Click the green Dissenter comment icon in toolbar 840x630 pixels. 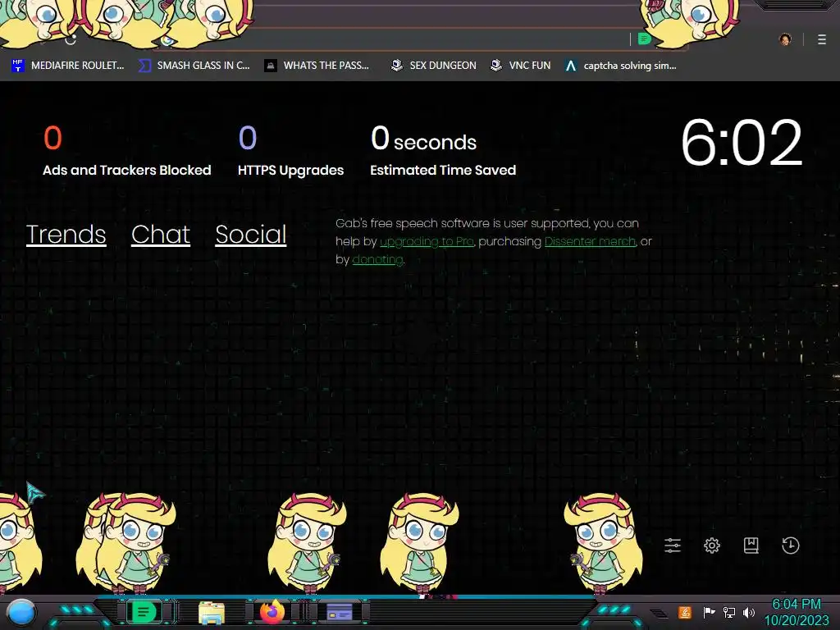[x=645, y=39]
